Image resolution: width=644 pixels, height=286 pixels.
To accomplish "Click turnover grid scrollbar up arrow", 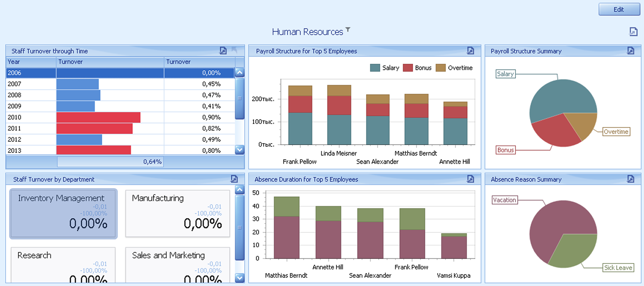I will [240, 73].
